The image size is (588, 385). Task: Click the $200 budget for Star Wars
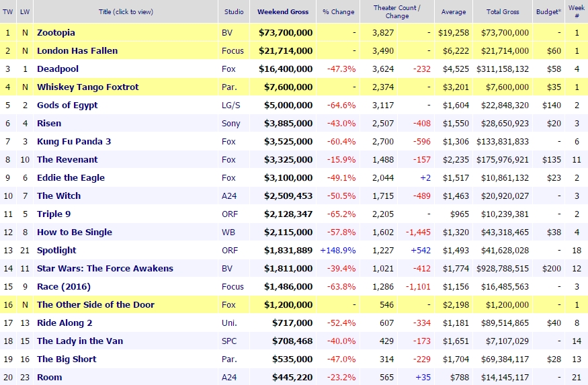pos(552,268)
